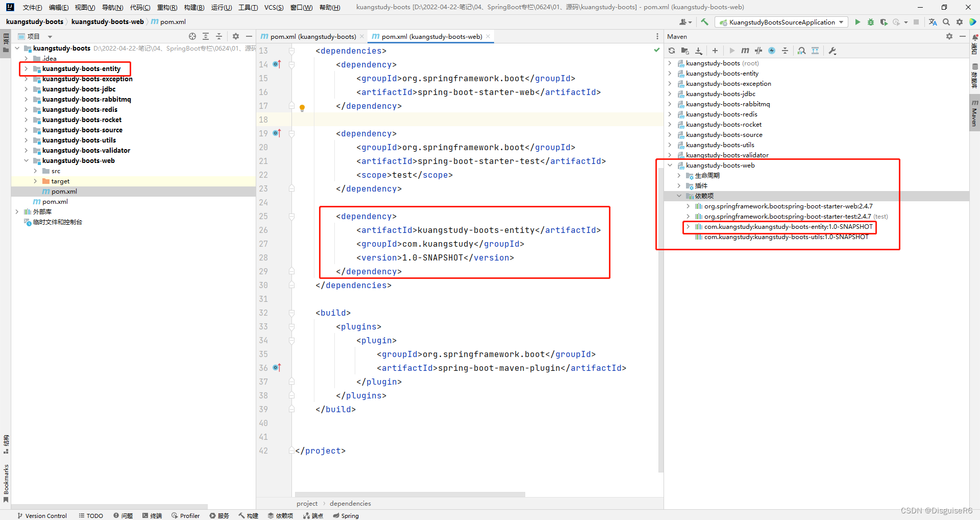980x520 pixels.
Task: Open Profiler tool window
Action: click(185, 515)
